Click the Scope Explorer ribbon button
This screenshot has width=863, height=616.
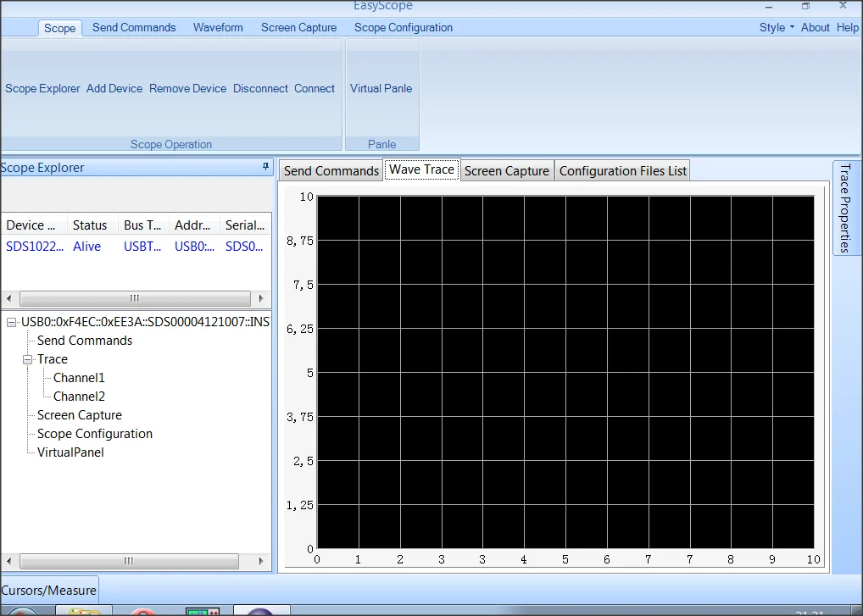click(x=42, y=88)
